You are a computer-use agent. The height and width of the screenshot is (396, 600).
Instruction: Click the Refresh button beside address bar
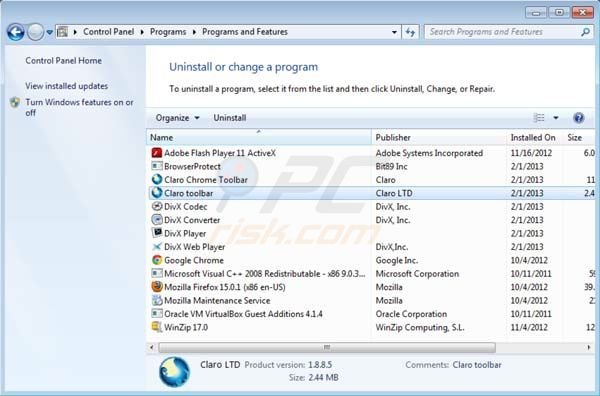(410, 32)
